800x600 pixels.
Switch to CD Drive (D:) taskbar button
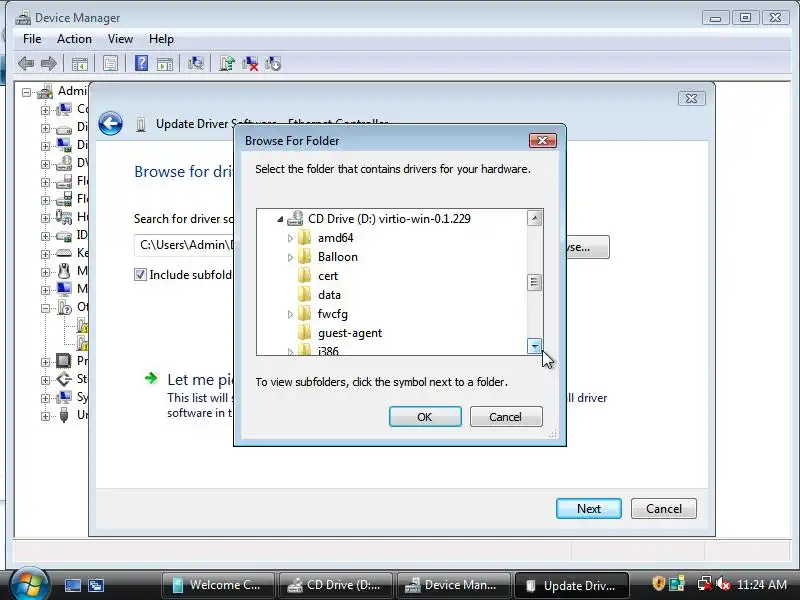336,585
